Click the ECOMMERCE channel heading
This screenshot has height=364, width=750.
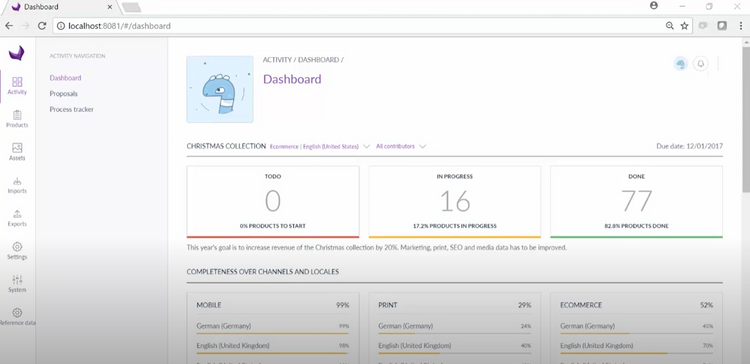581,305
